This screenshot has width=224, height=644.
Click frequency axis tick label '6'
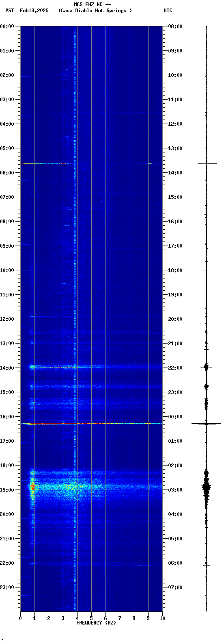coord(106,618)
